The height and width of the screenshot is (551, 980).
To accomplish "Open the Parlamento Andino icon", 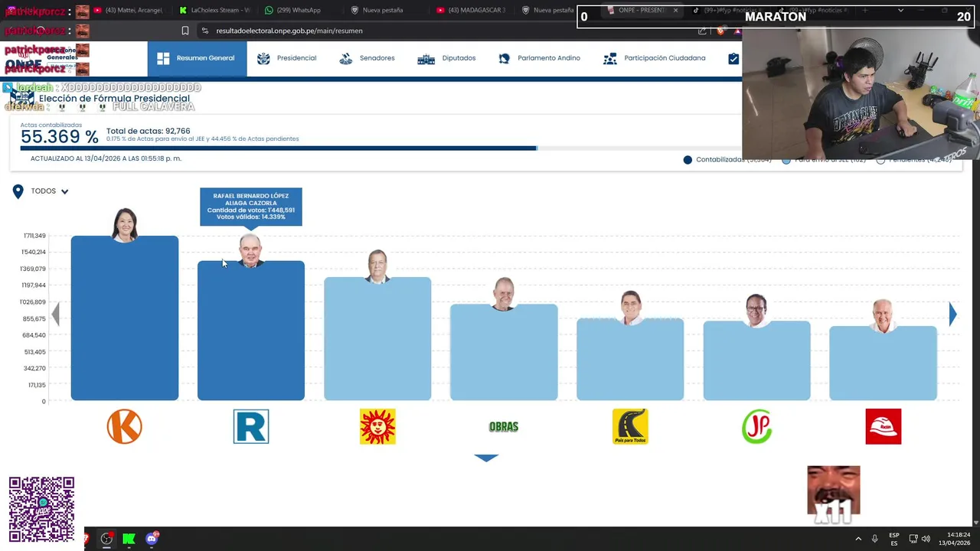I will coord(505,58).
